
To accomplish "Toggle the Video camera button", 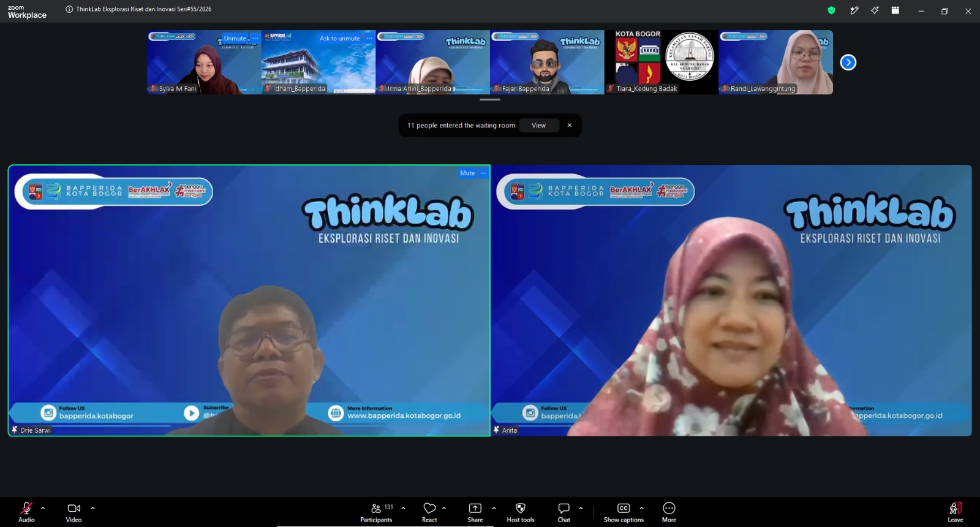I will (73, 512).
